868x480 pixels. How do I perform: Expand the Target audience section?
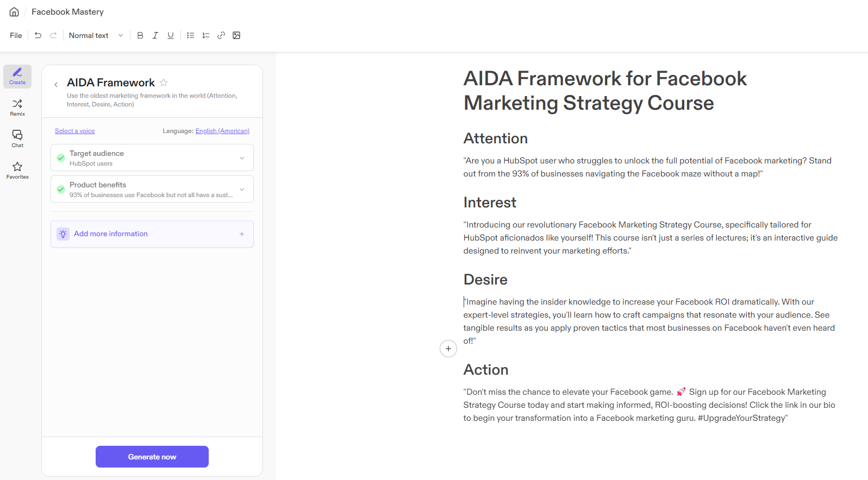point(242,158)
